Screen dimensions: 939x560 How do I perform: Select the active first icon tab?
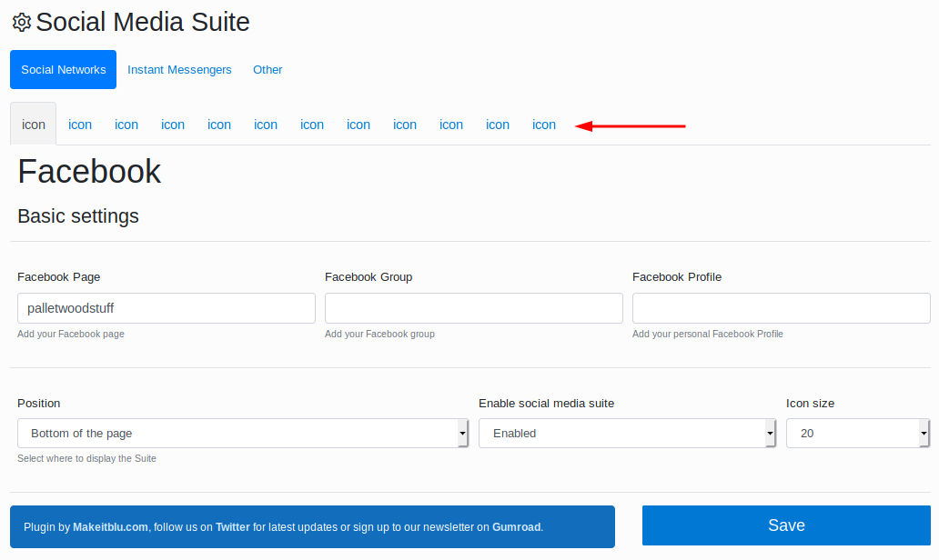click(34, 125)
